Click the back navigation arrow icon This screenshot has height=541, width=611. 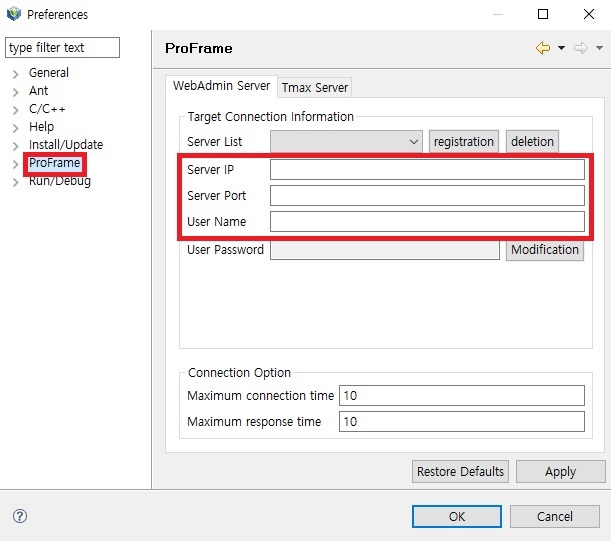point(543,48)
